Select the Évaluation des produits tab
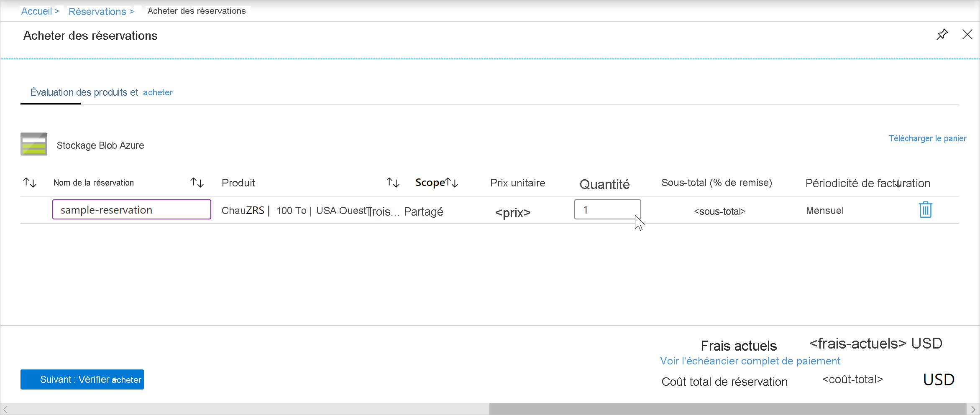Screen dimensions: 980x415 coord(84,92)
